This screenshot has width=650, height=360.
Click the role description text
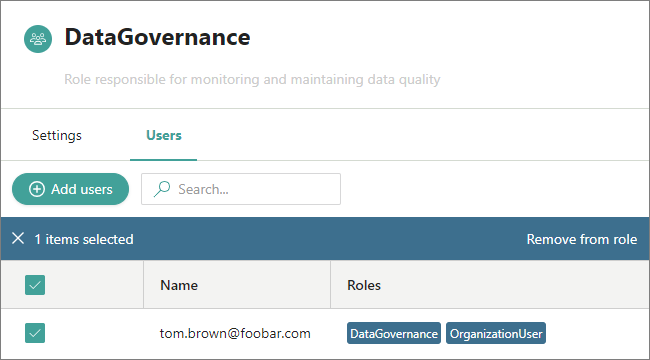(x=252, y=79)
